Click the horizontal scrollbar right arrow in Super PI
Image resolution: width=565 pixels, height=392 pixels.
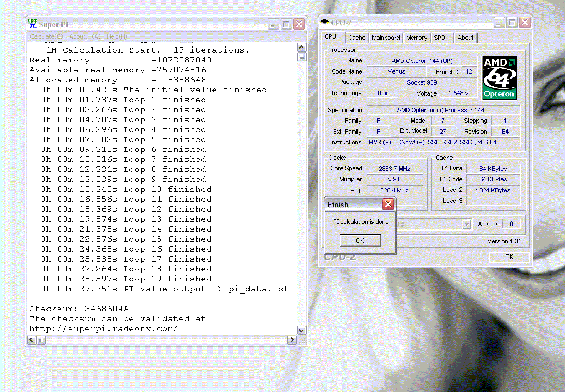point(292,340)
